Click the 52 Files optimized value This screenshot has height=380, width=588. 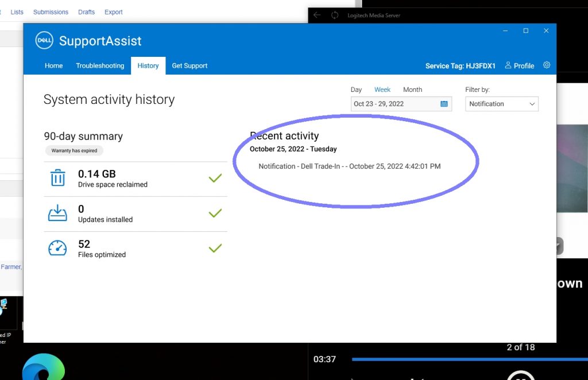coord(84,244)
